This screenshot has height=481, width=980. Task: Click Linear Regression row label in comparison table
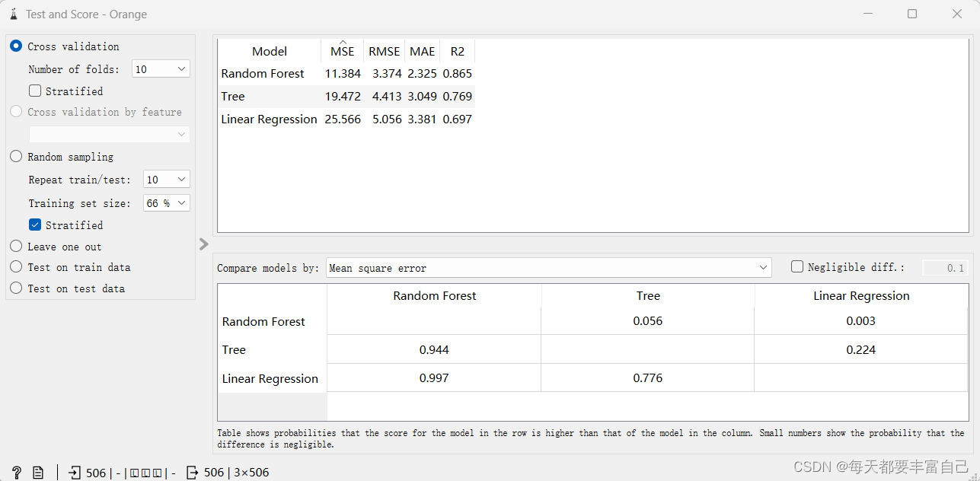(270, 379)
